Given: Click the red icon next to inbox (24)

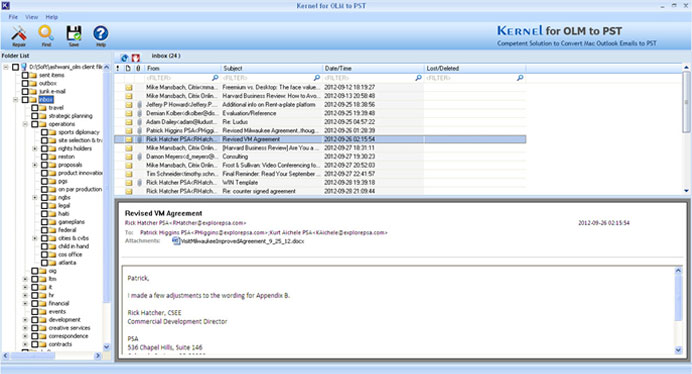Looking at the screenshot, I should pos(135,58).
